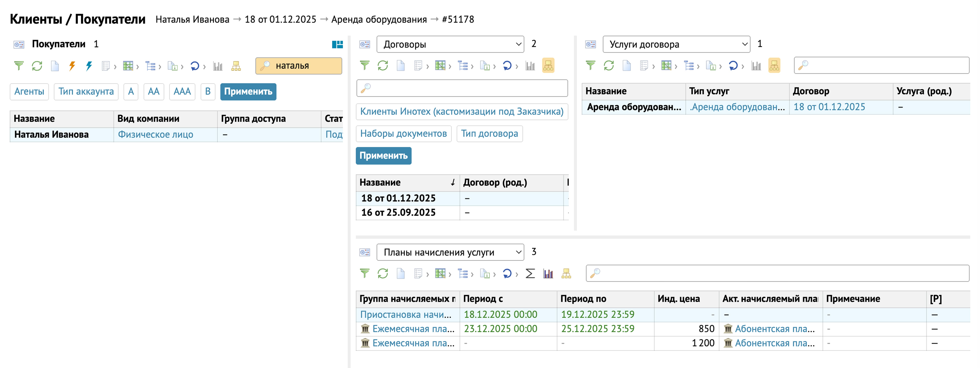This screenshot has height=368, width=980.
Task: Click new document icon in Услуги договора toolbar
Action: click(627, 66)
